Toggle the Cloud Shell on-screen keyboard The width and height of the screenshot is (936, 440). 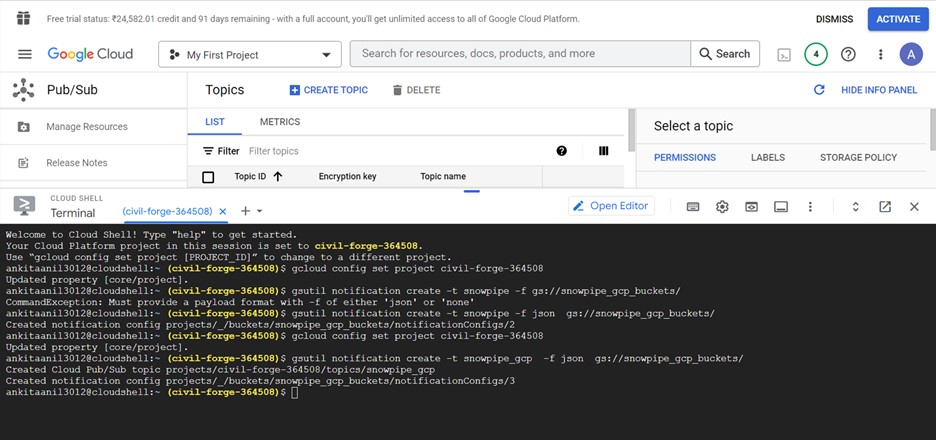(x=693, y=207)
